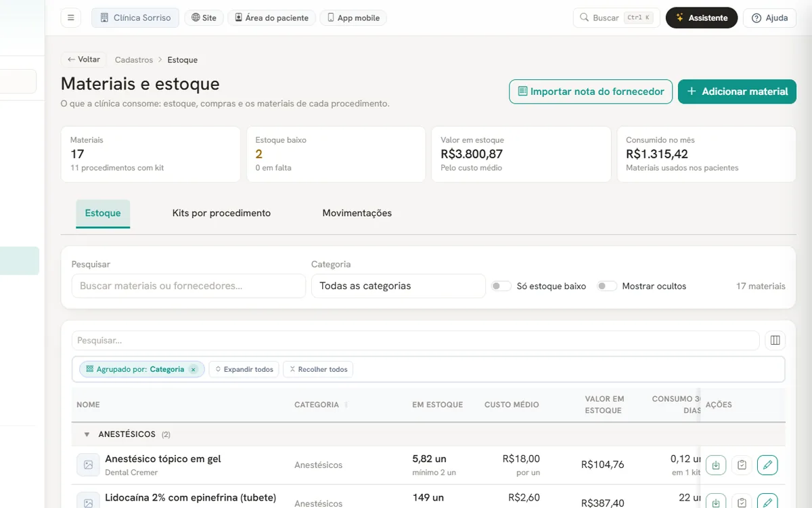Switch to Kits por procedimento tab
The width and height of the screenshot is (812, 508).
click(x=221, y=213)
